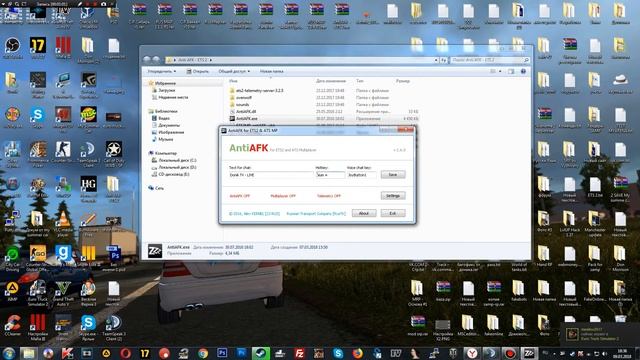
Task: Click the AIMP desktop icon
Action: pos(12,291)
